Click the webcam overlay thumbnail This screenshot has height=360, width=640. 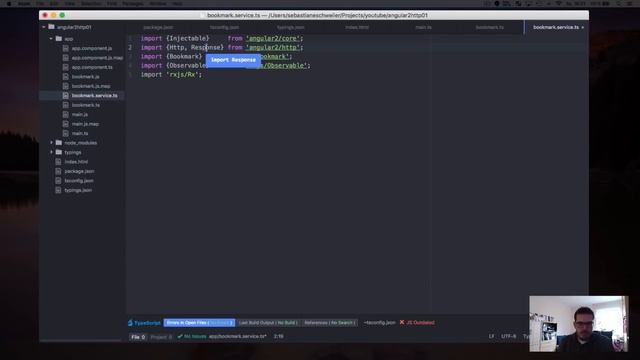pos(579,324)
